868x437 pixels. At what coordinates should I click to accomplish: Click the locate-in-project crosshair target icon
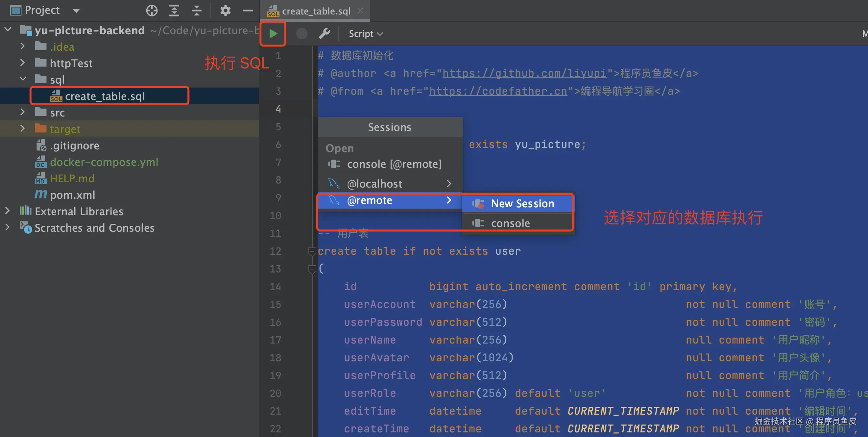[152, 11]
